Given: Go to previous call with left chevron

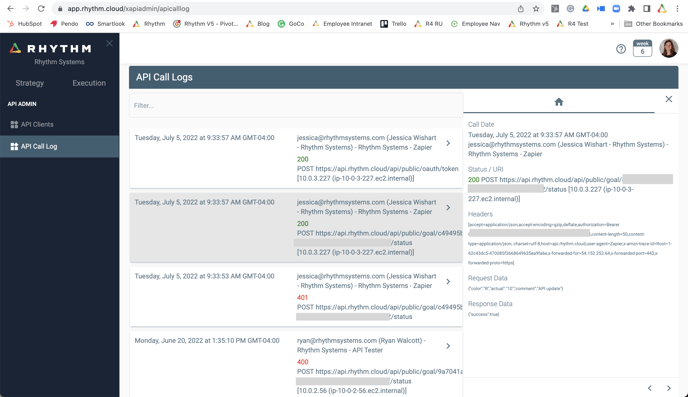Looking at the screenshot, I should click(649, 388).
